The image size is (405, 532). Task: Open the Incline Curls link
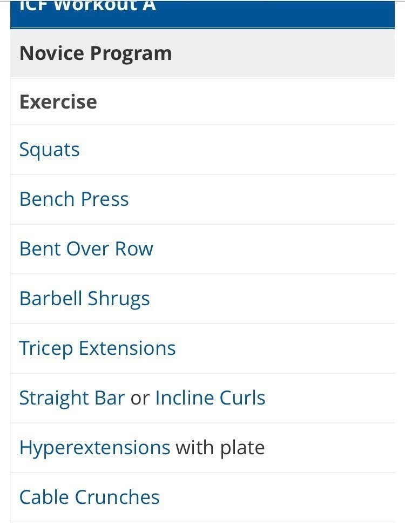pyautogui.click(x=210, y=398)
